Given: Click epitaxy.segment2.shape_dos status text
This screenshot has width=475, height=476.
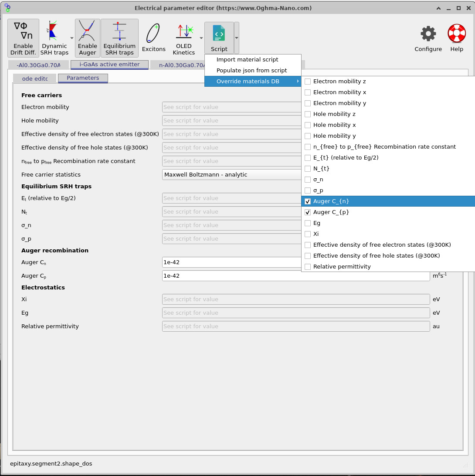Looking at the screenshot, I should tap(51, 463).
